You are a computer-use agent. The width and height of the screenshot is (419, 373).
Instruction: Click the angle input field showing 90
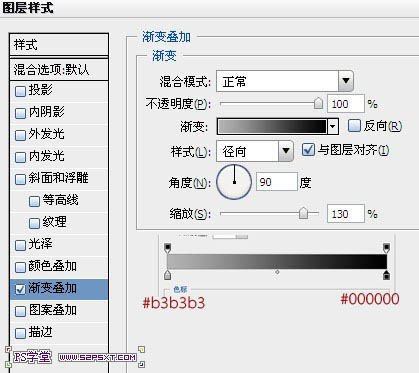tap(277, 182)
